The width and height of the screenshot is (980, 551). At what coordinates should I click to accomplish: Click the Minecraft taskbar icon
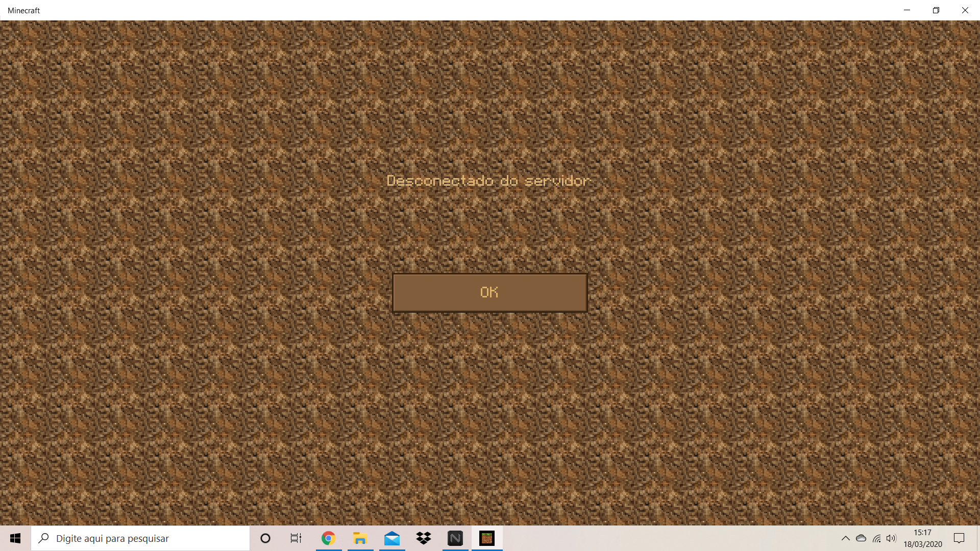pos(487,538)
